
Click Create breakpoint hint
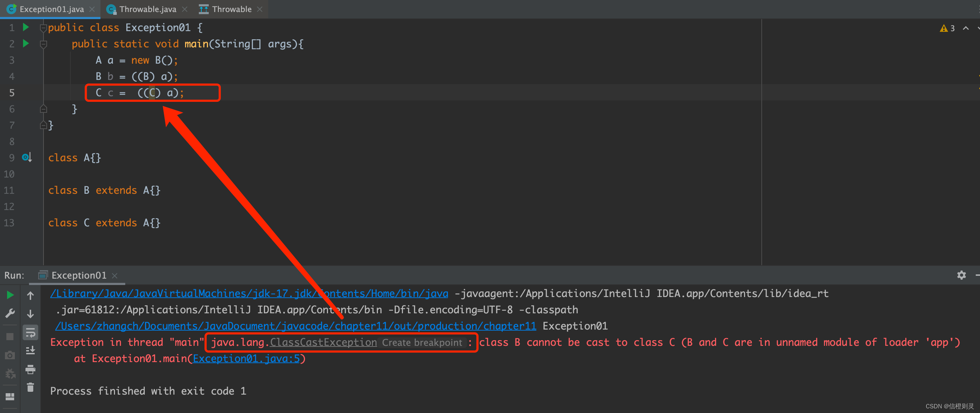click(422, 343)
